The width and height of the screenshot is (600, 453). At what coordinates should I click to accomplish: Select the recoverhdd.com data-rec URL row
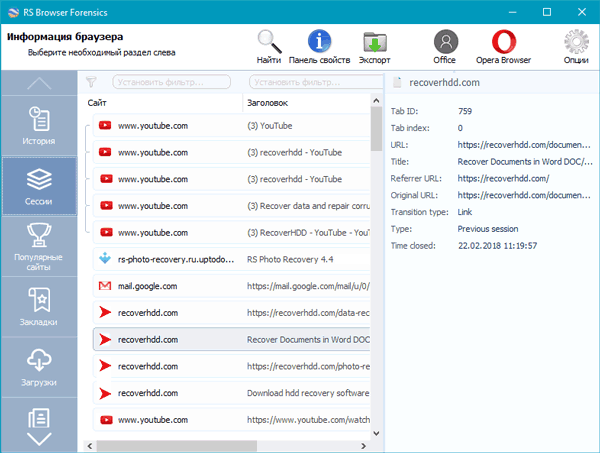click(x=232, y=313)
